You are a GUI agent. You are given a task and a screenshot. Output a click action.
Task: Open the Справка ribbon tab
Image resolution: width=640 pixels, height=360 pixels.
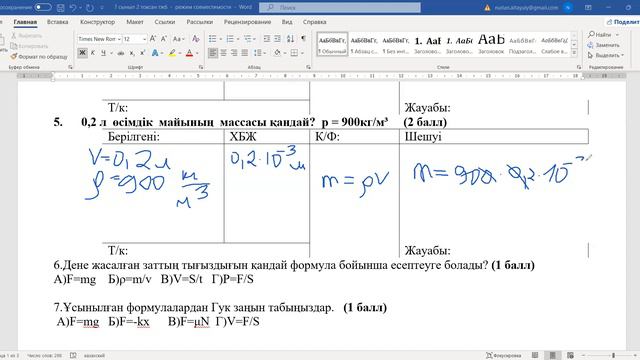pyautogui.click(x=314, y=22)
